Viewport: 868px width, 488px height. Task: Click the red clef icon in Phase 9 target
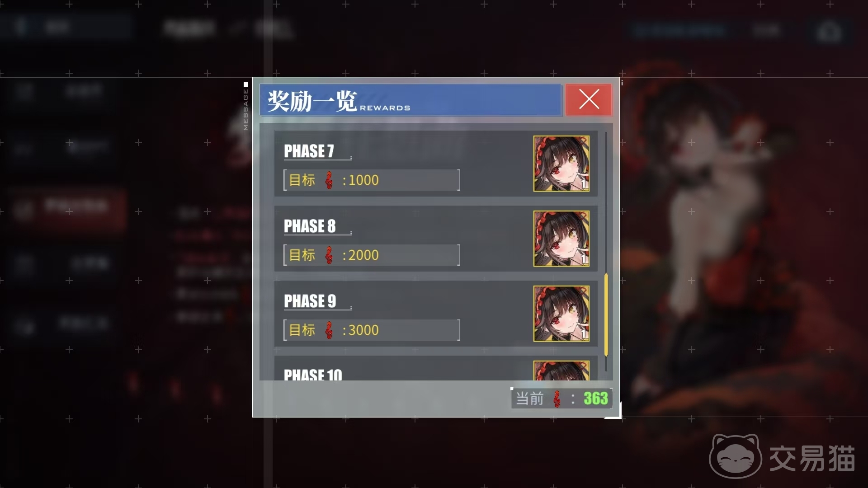(329, 330)
